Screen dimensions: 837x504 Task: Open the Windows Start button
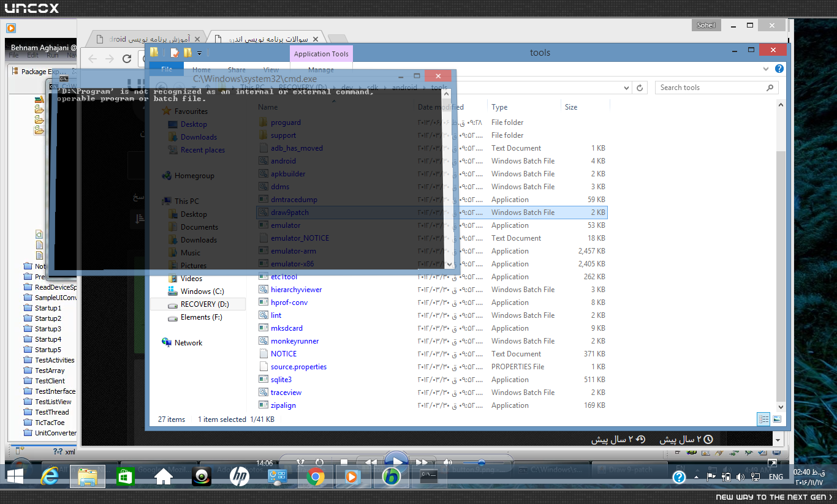[15, 476]
